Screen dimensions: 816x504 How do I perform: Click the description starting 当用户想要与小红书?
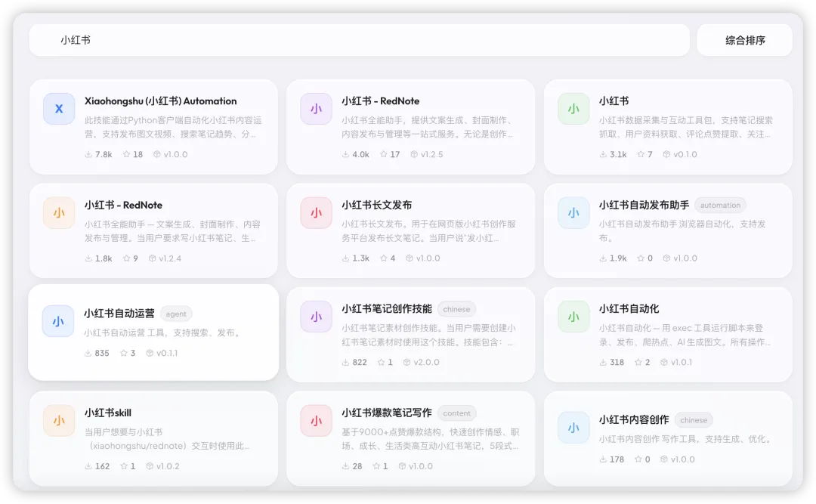tap(167, 439)
